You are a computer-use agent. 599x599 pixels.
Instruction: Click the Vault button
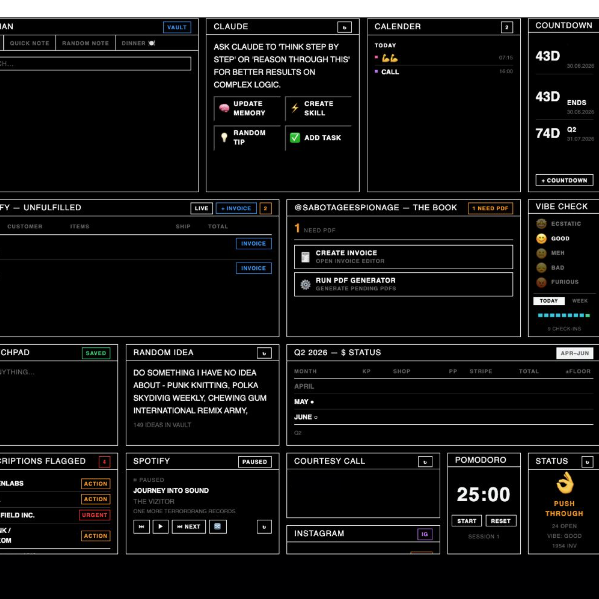click(x=177, y=27)
